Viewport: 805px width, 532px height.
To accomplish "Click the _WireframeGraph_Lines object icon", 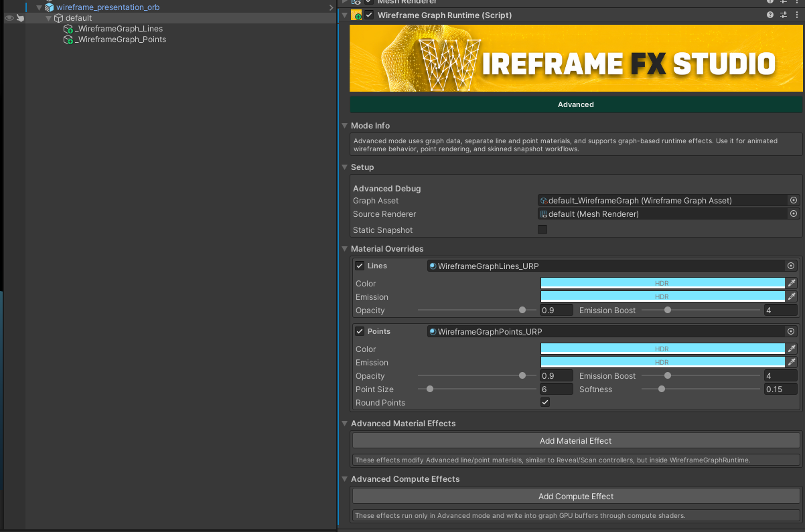I will (x=68, y=29).
